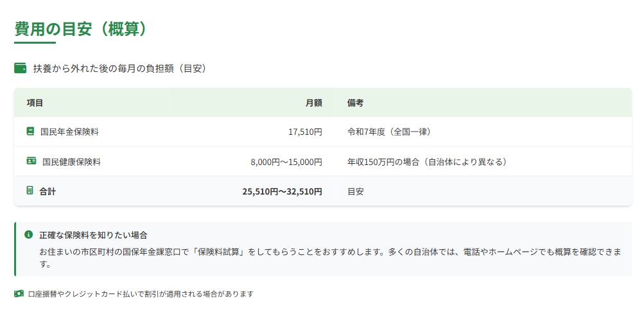
Task: Select the 国民年金保険料 row label
Action: pyautogui.click(x=69, y=132)
